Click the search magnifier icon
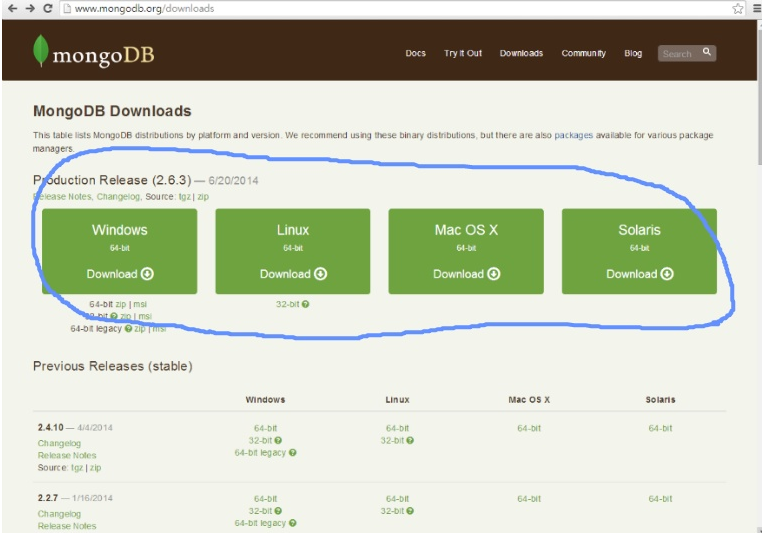 coord(707,52)
